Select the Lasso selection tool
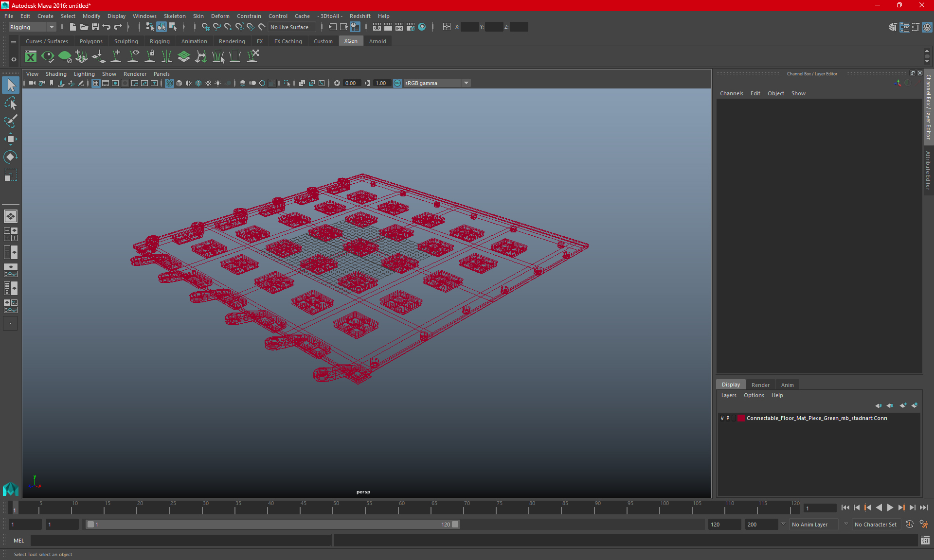 pos(10,103)
